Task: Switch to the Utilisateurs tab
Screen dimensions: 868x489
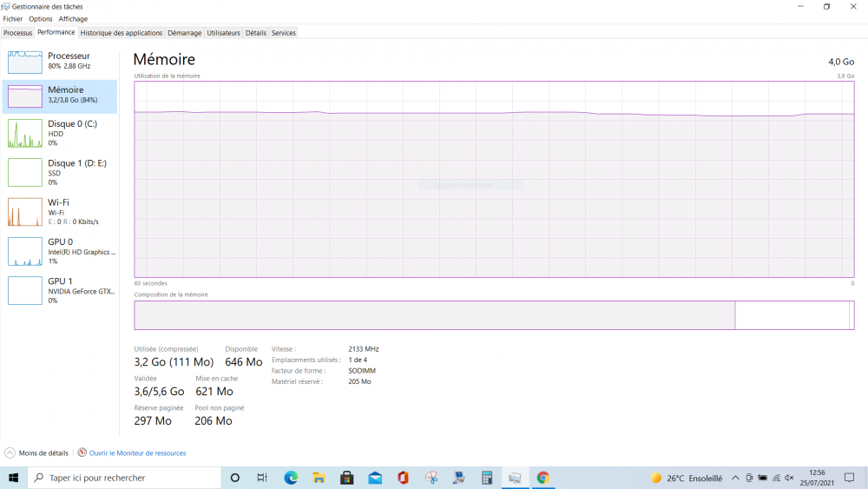Action: (224, 33)
